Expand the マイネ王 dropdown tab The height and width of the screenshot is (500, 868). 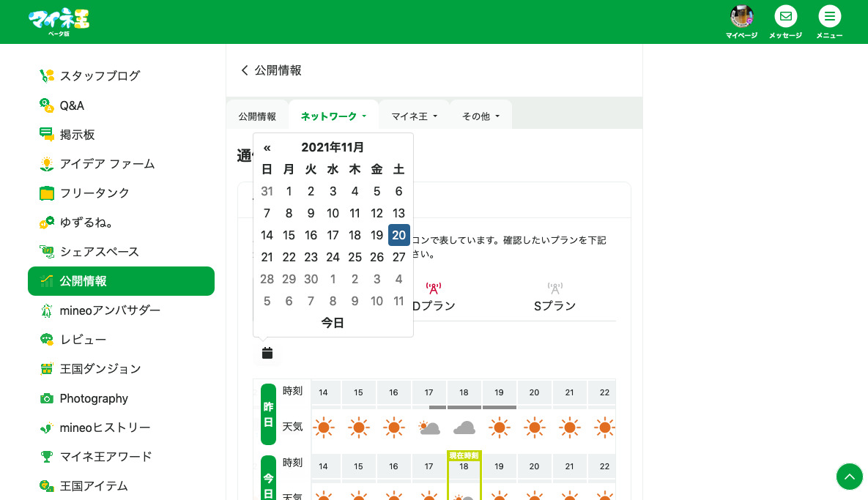coord(414,116)
